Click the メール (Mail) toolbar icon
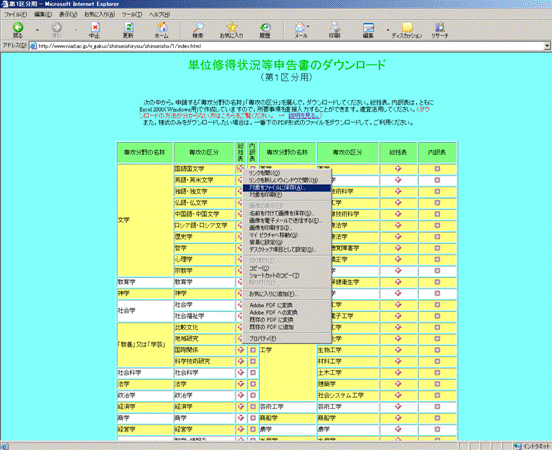 pyautogui.click(x=301, y=30)
